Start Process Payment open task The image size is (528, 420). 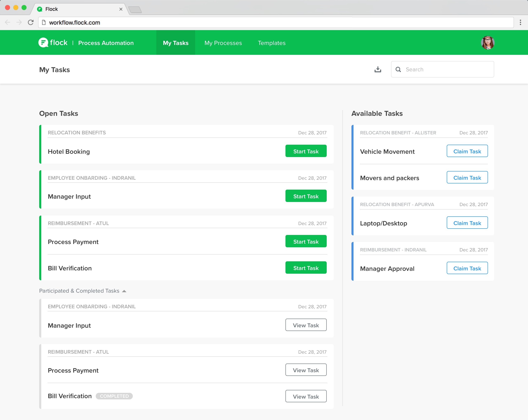(306, 241)
